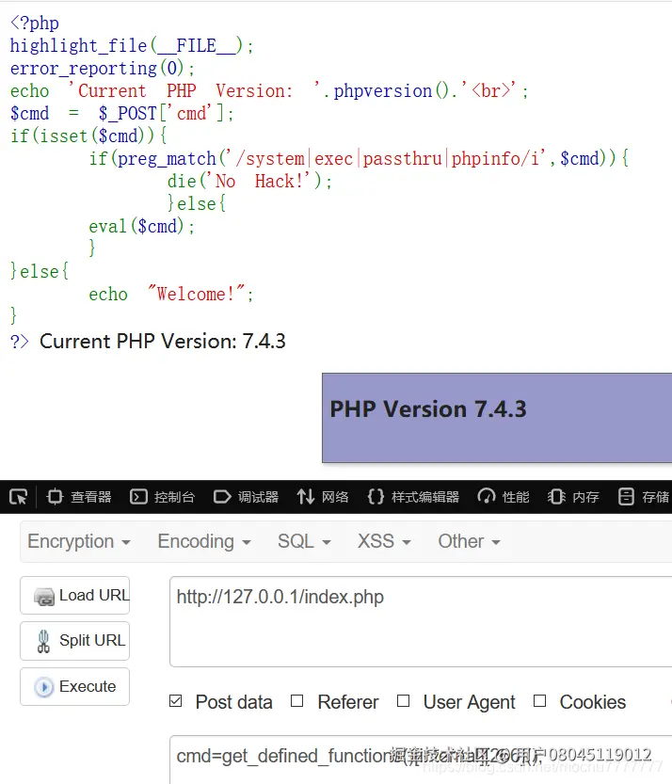This screenshot has width=672, height=784.
Task: Enable the Cookies checkbox
Action: [539, 701]
